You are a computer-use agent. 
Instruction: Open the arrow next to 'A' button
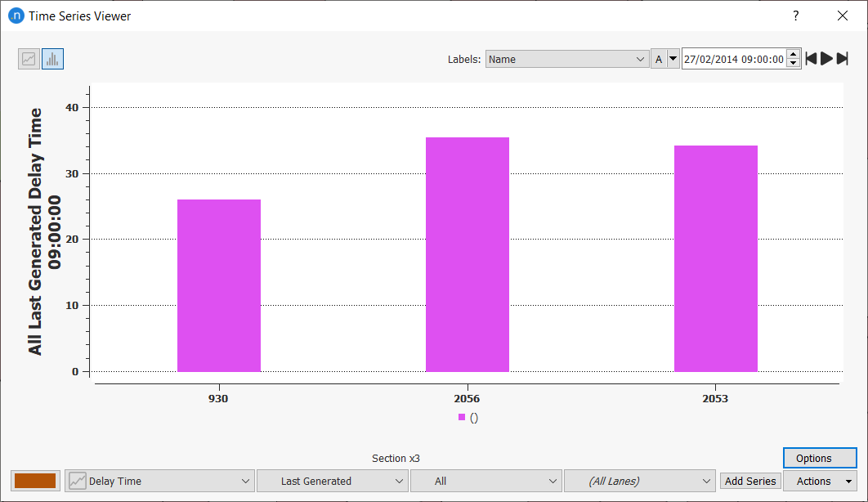(x=673, y=59)
